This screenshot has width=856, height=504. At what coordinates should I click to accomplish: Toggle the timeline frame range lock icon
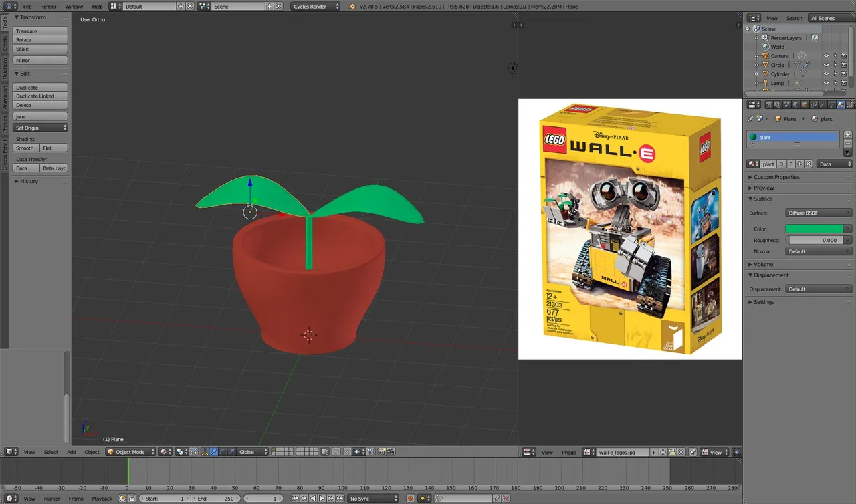pyautogui.click(x=131, y=499)
